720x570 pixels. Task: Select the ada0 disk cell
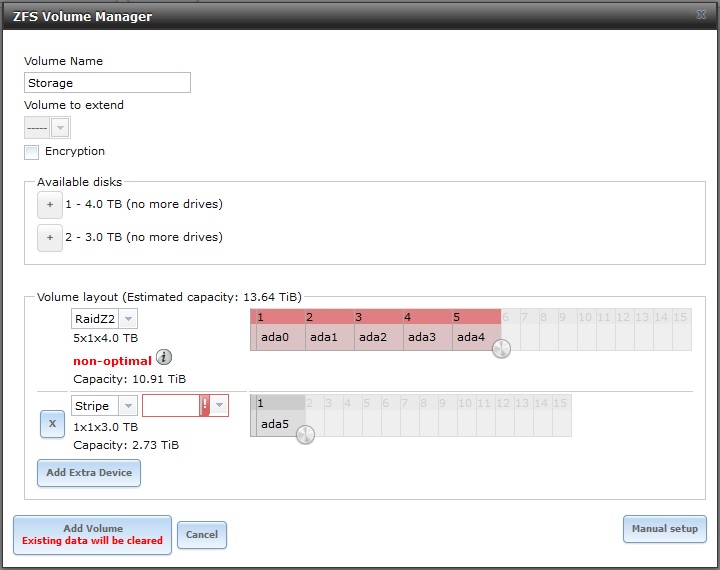coord(281,338)
